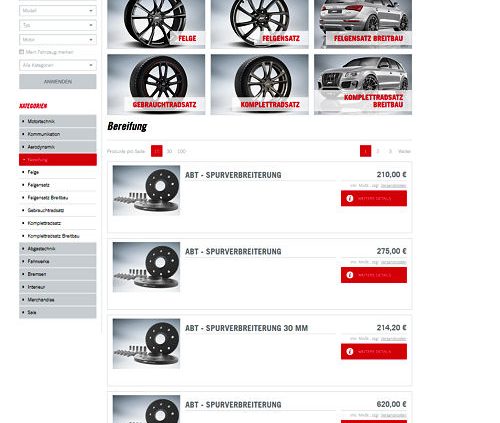Open the GEBRAUCHTRADSATZ tile

point(156,84)
